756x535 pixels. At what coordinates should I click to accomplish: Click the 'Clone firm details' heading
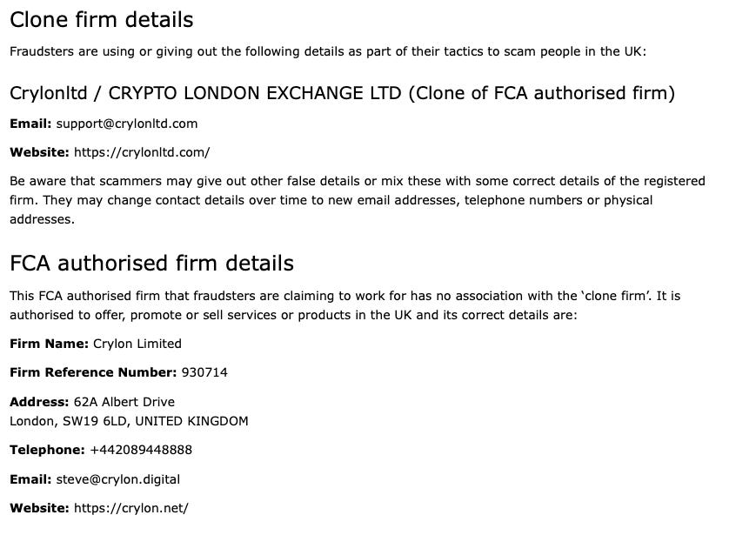point(101,20)
